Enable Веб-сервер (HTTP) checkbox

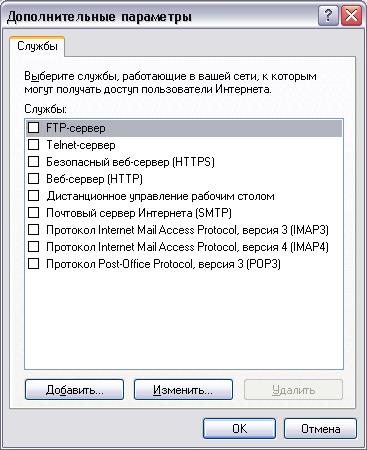pos(33,179)
